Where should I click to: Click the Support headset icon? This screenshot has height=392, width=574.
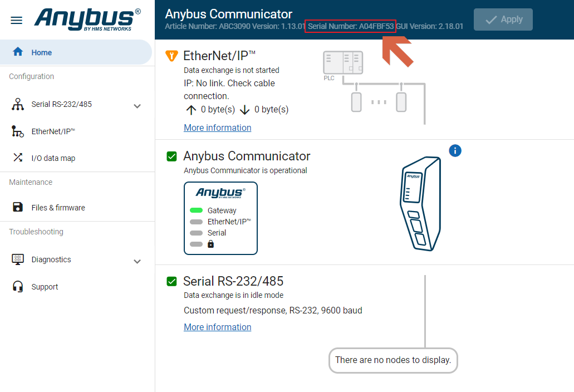pyautogui.click(x=18, y=287)
